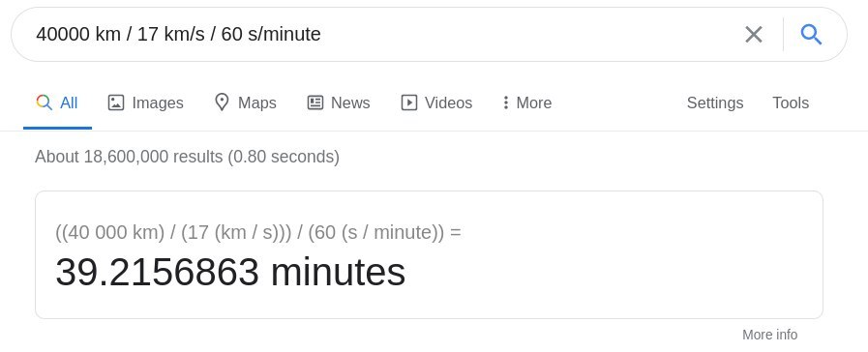This screenshot has height=352, width=868.
Task: Select the All results tab label
Action: tap(69, 103)
